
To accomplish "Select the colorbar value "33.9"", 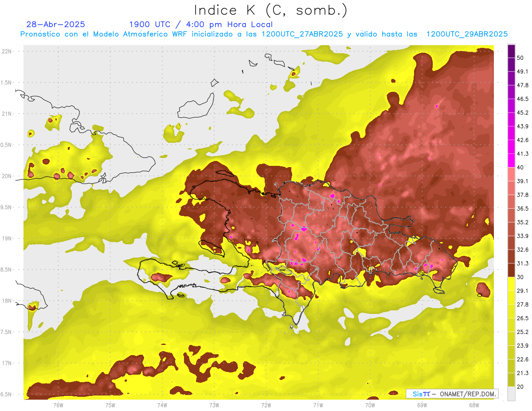I will [523, 236].
